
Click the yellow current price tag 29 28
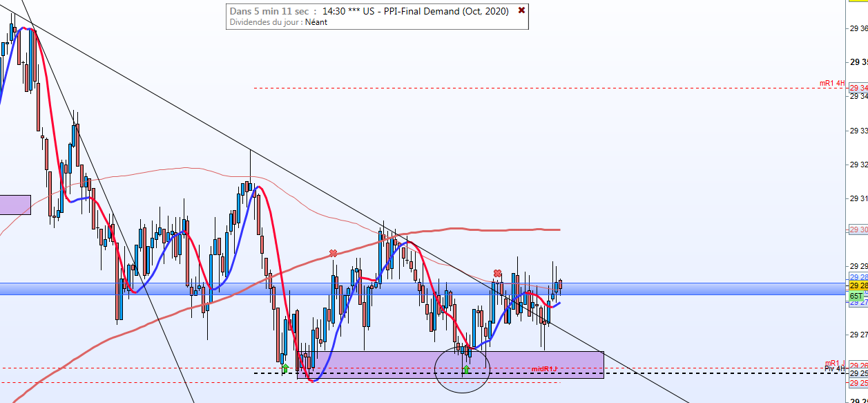(858, 285)
